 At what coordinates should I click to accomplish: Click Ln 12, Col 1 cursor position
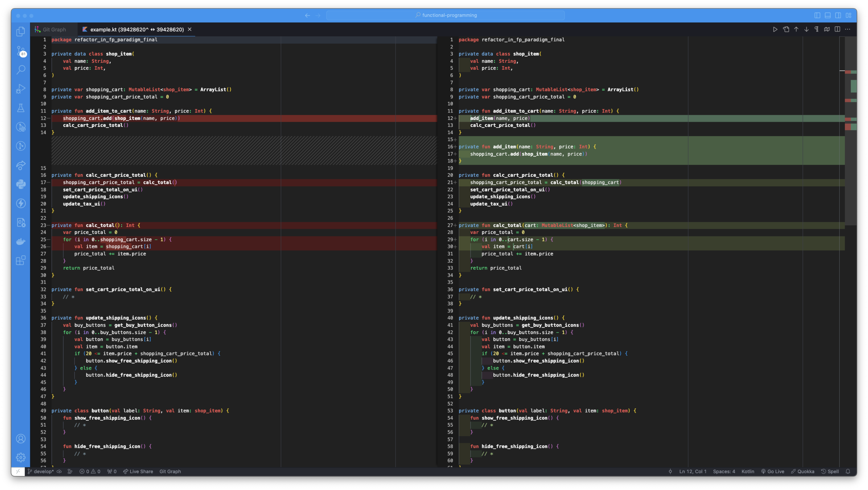point(693,471)
